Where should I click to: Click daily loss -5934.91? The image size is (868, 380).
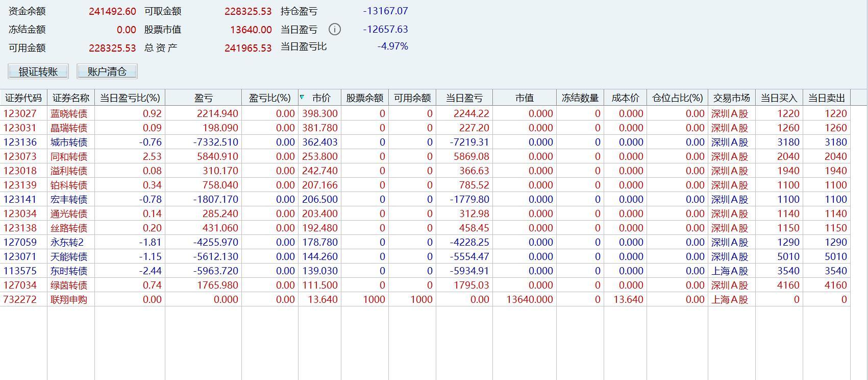click(469, 271)
